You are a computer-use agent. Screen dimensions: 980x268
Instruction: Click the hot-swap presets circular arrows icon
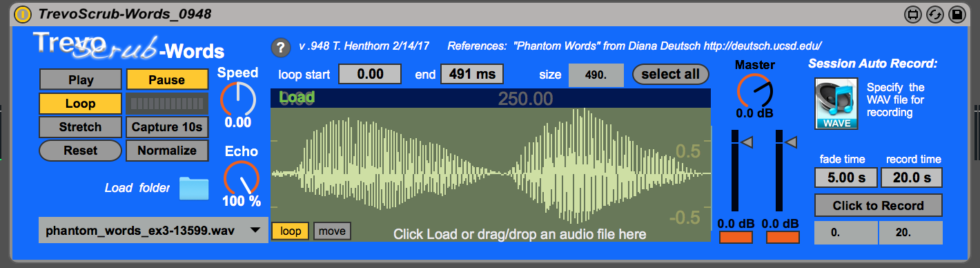(x=935, y=14)
